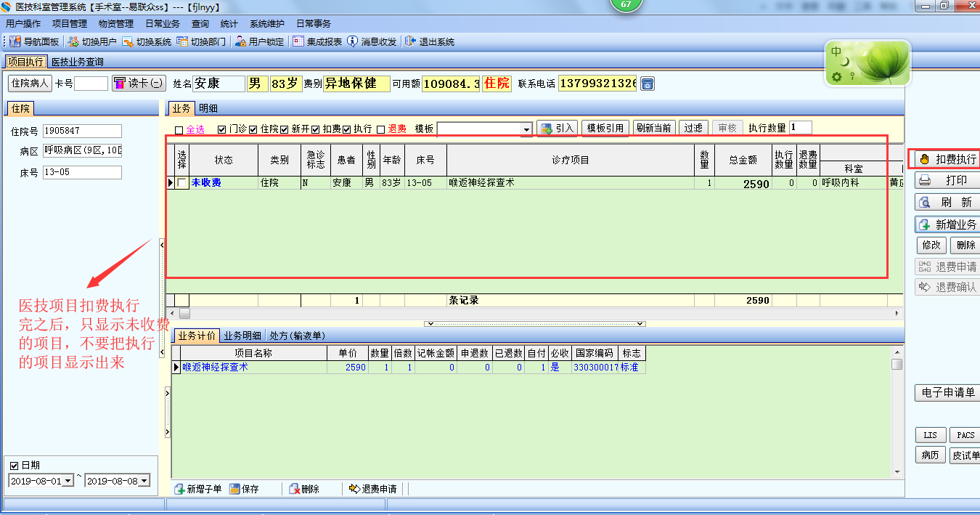The height and width of the screenshot is (515, 980).
Task: Uncheck the 扣费 checkbox
Action: pyautogui.click(x=316, y=129)
